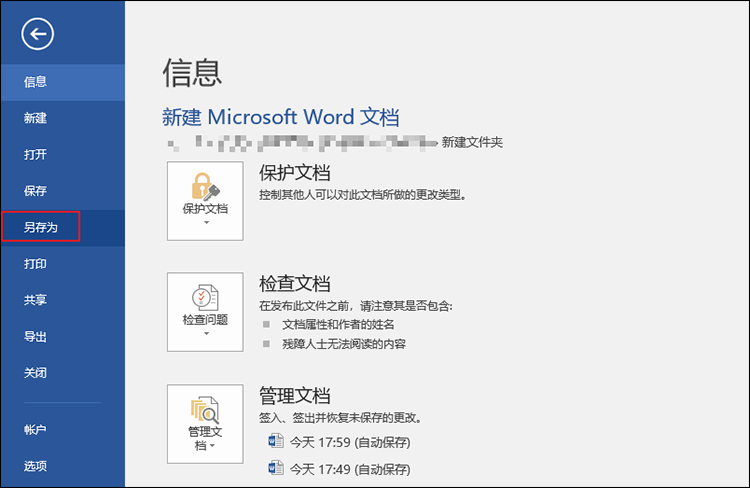The width and height of the screenshot is (750, 488).
Task: Click the large 信息 page heading
Action: (x=192, y=73)
